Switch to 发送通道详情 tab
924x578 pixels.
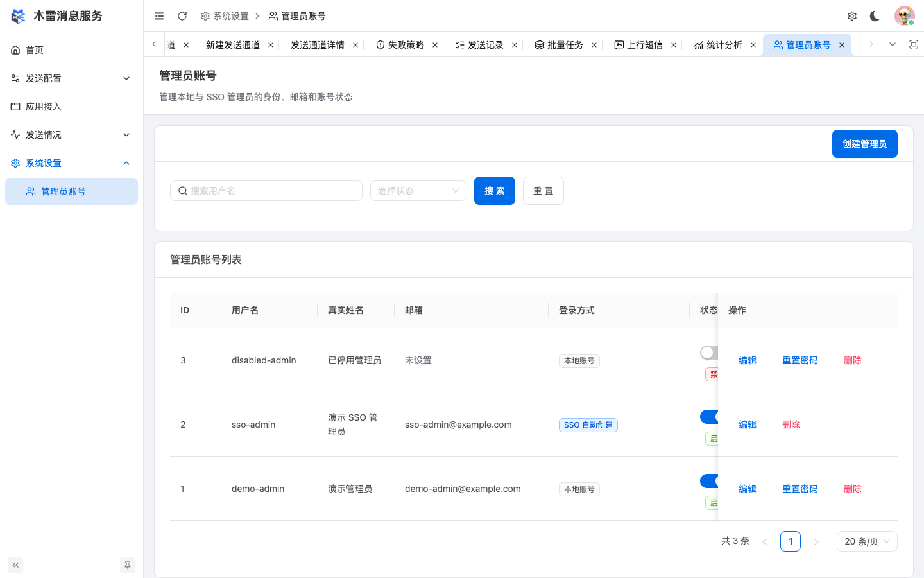pos(318,45)
